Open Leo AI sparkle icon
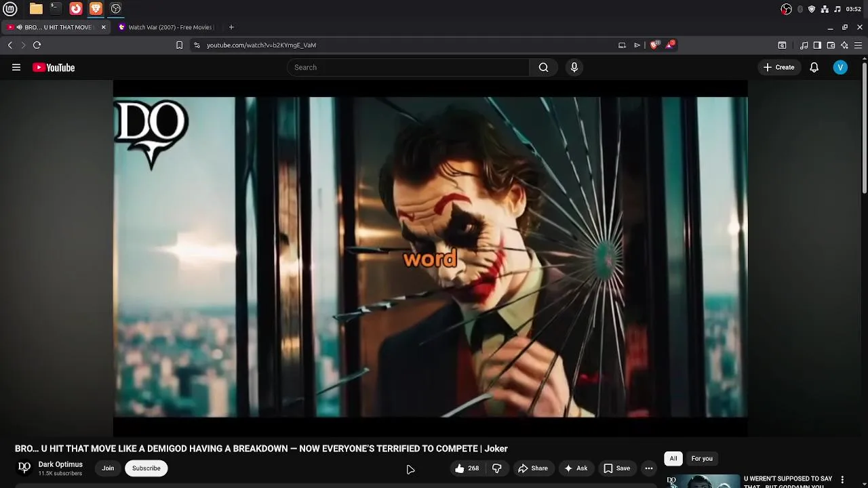 [x=844, y=45]
